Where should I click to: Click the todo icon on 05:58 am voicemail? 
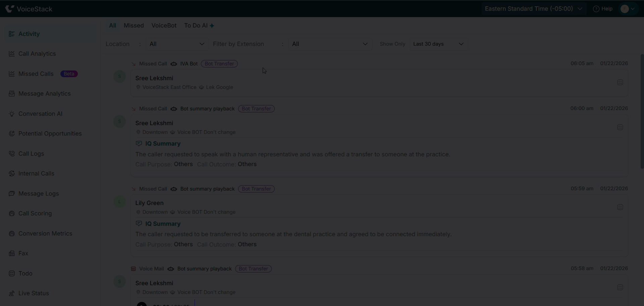(620, 287)
